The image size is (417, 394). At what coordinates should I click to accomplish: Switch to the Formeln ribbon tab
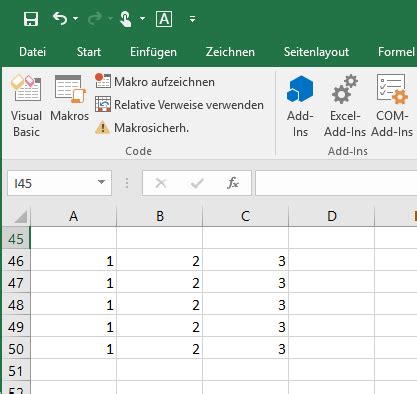click(x=397, y=52)
